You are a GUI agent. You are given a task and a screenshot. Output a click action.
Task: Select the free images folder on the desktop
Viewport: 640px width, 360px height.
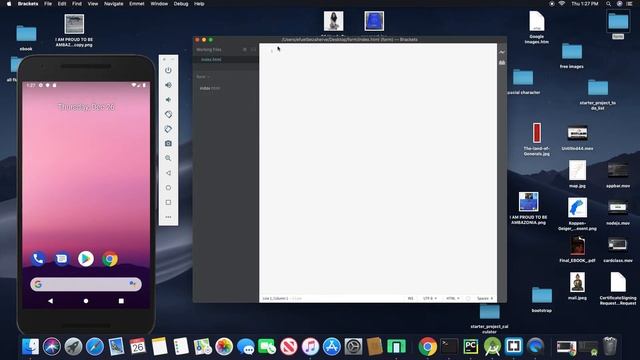tap(571, 56)
